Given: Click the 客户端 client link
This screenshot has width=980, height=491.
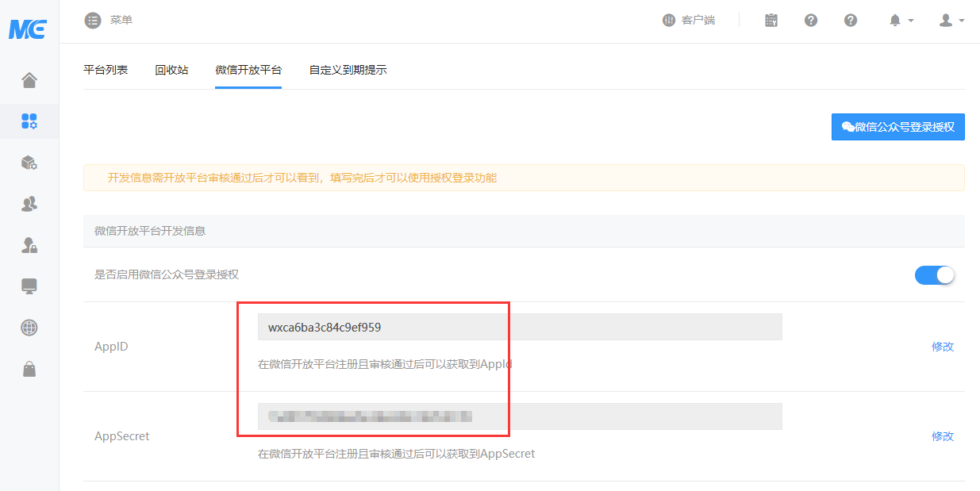Looking at the screenshot, I should (x=689, y=20).
